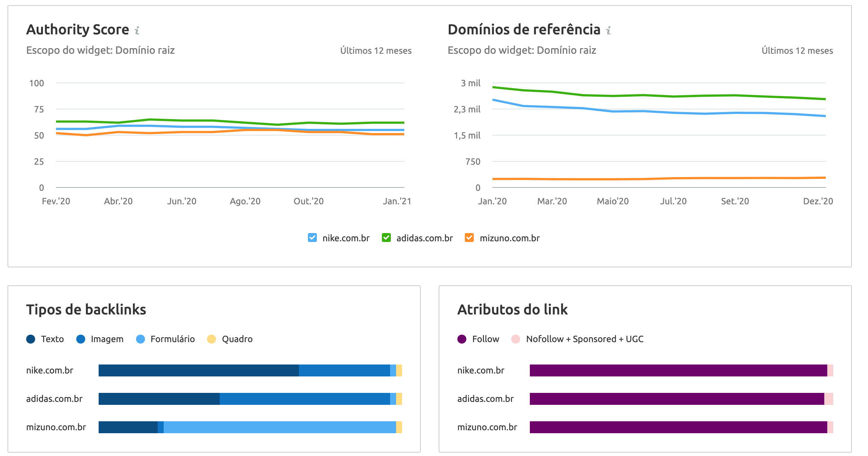The image size is (868, 456).
Task: Click the adidas.com.br row label in Tipos de backlinks
Action: pos(54,399)
